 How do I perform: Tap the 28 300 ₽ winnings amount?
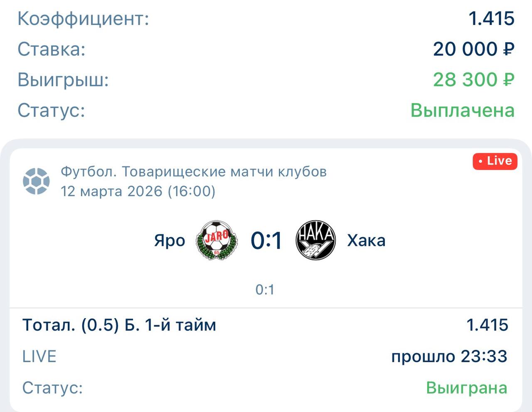point(473,80)
